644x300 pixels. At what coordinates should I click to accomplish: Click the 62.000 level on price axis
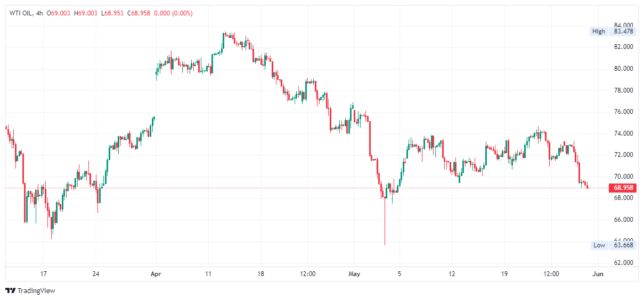(x=623, y=263)
